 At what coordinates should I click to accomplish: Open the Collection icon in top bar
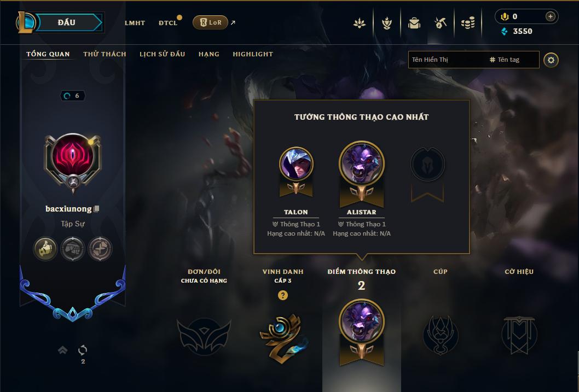pos(414,23)
